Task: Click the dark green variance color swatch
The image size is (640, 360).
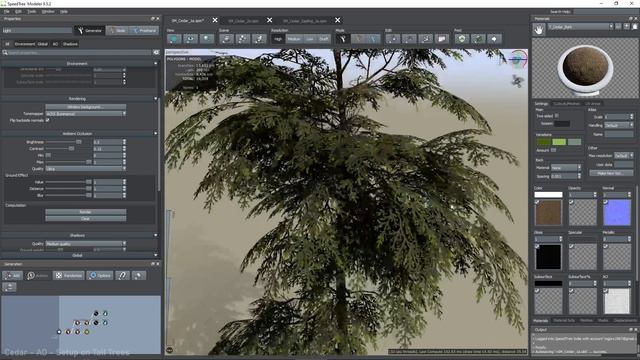Action: [x=543, y=142]
